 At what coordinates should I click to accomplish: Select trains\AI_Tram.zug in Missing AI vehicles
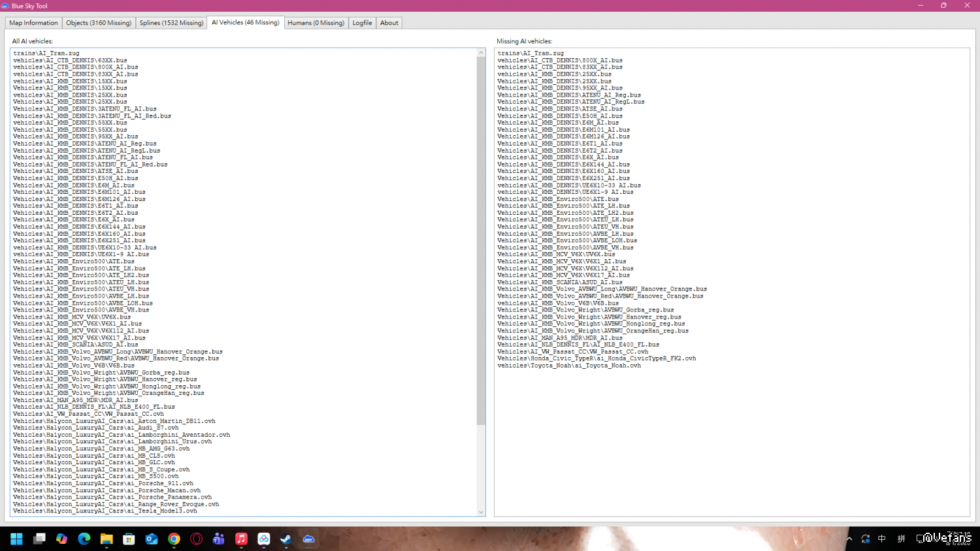[531, 54]
